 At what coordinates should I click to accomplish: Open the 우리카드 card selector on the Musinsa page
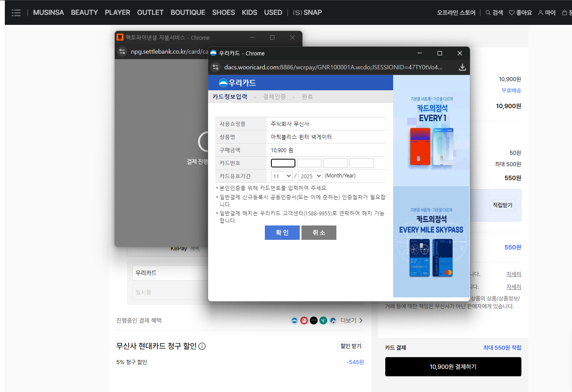tap(170, 273)
